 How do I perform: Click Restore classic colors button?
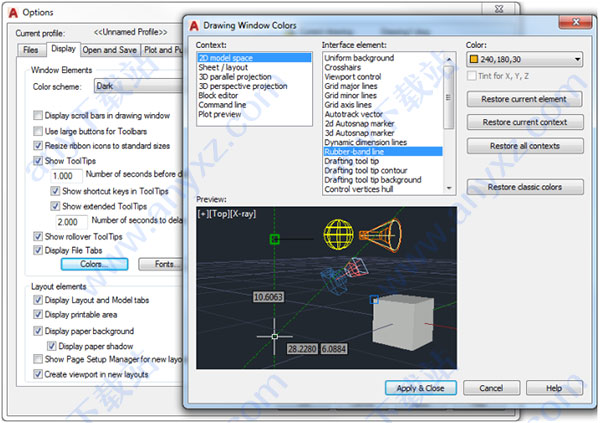(x=525, y=187)
